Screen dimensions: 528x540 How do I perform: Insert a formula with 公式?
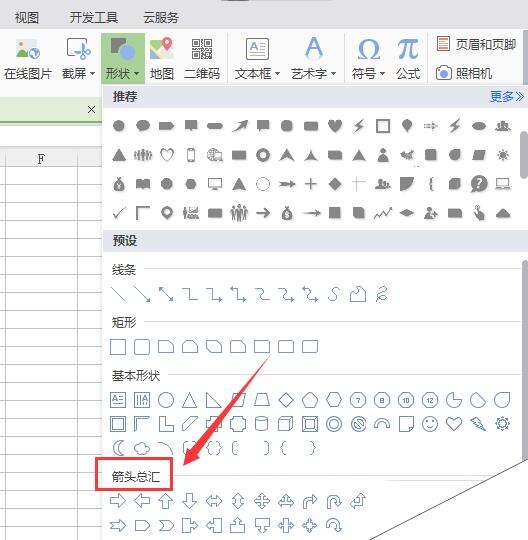tap(408, 59)
